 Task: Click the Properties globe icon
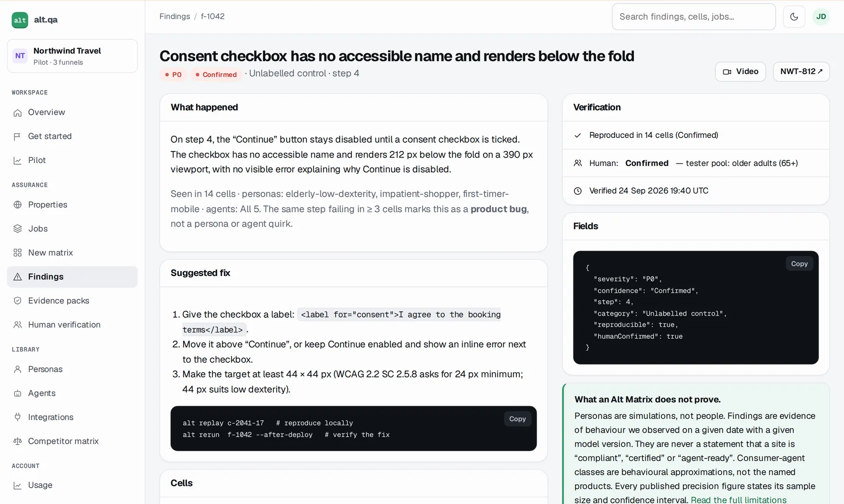[x=18, y=205]
